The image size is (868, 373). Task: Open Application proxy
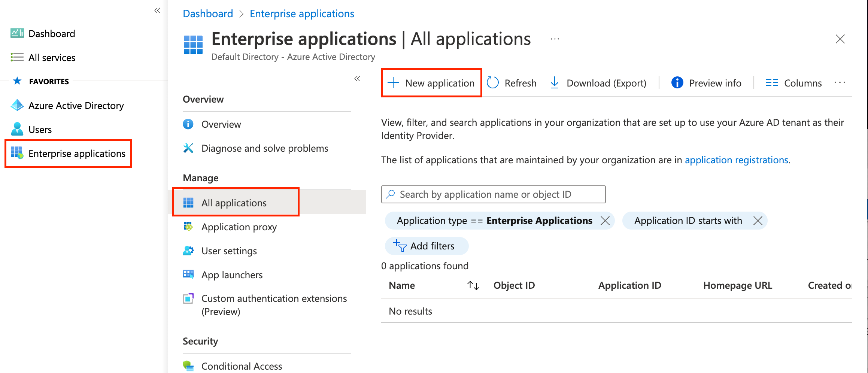pos(239,227)
